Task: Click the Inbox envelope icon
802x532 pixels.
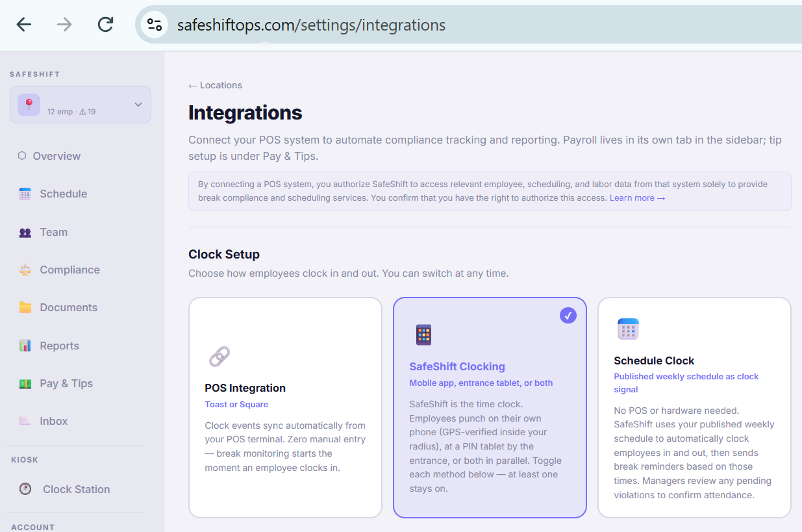Action: 25,421
